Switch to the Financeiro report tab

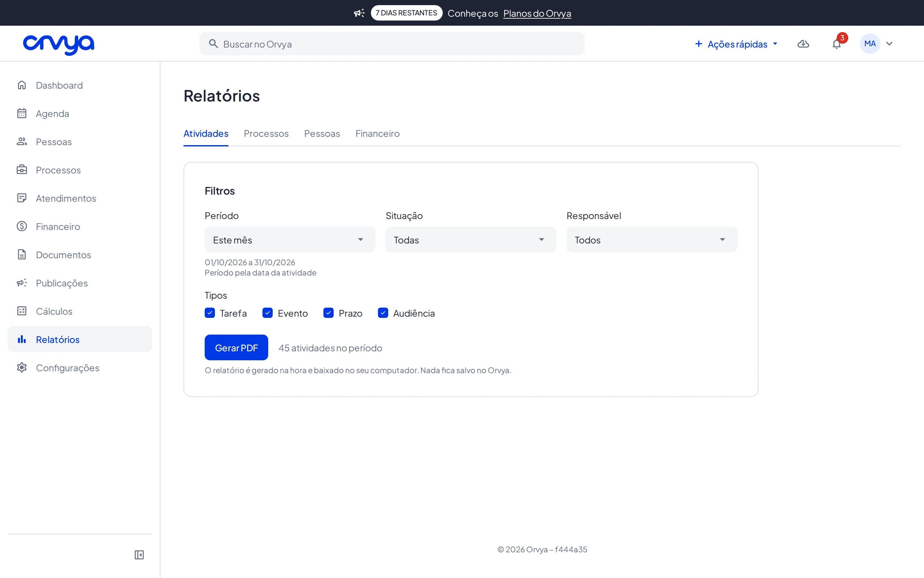[x=377, y=133]
